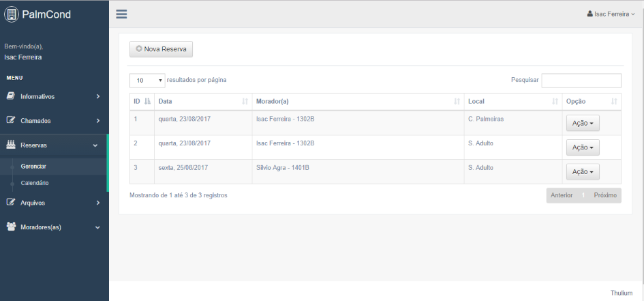
Task: Click the PalmCond brand title
Action: 46,14
